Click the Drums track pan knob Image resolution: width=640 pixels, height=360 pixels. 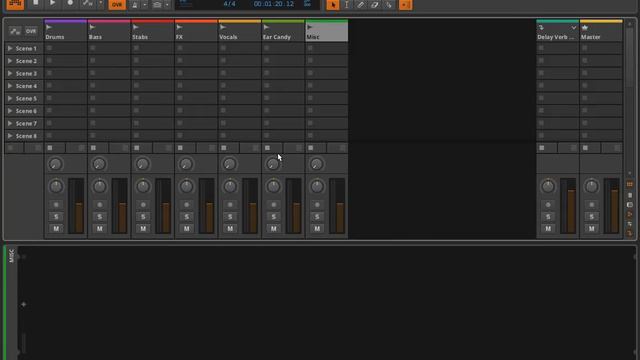(x=56, y=187)
